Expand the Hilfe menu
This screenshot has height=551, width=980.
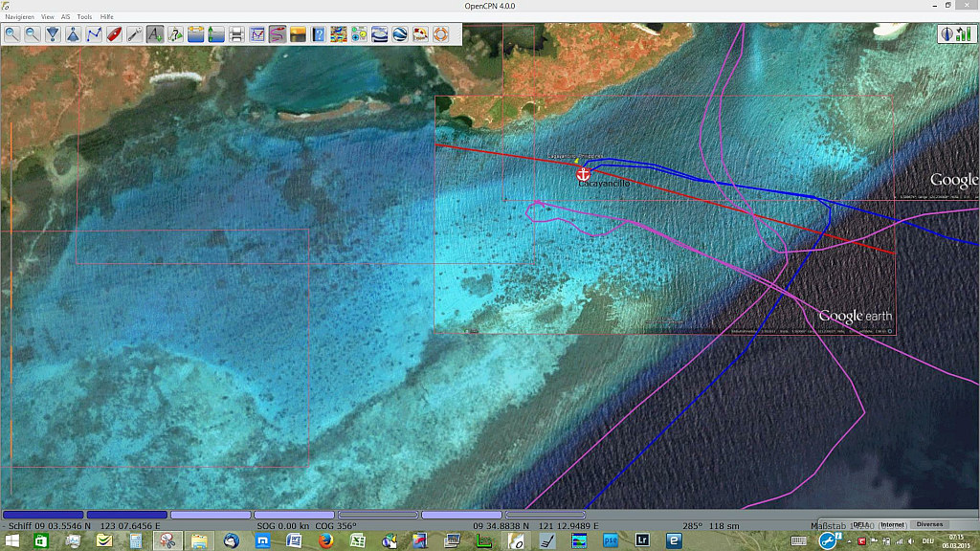(x=106, y=17)
